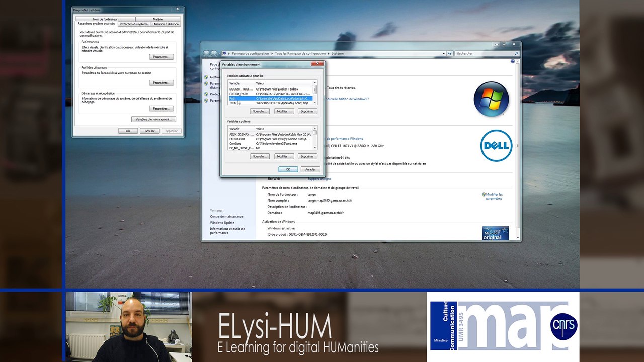644x362 pixels.
Task: Click the Windows est activé text
Action: tap(281, 228)
